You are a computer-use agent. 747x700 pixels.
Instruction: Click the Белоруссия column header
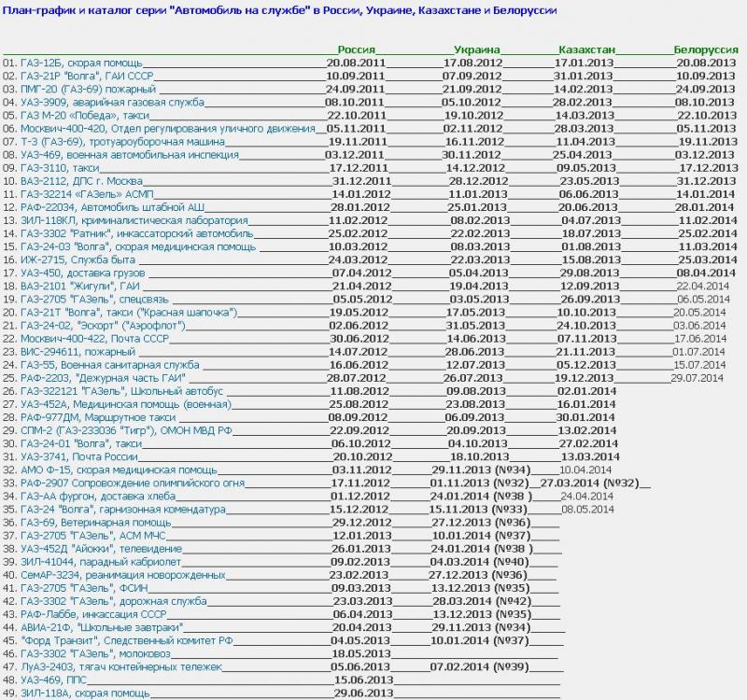706,49
